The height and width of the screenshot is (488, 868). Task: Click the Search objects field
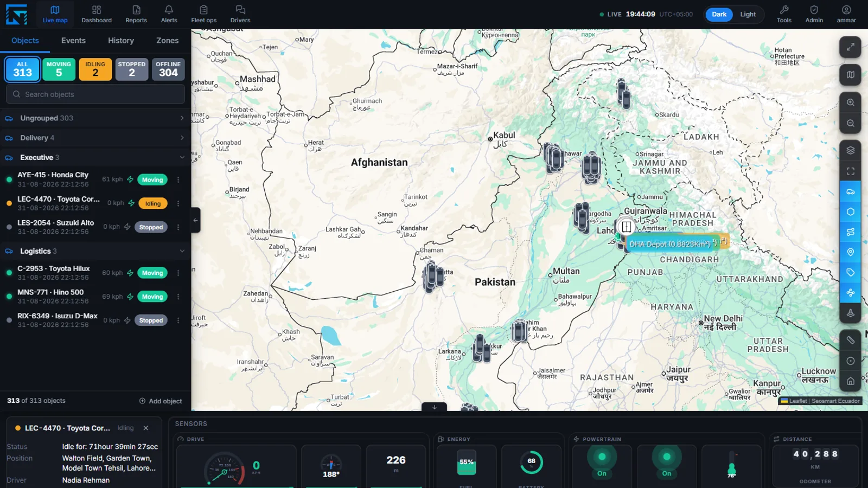pyautogui.click(x=95, y=94)
